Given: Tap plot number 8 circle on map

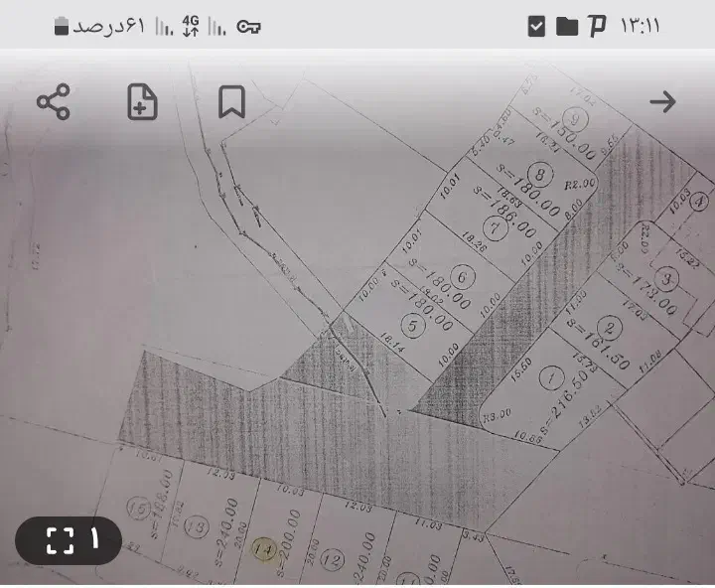Looking at the screenshot, I should pos(540,175).
